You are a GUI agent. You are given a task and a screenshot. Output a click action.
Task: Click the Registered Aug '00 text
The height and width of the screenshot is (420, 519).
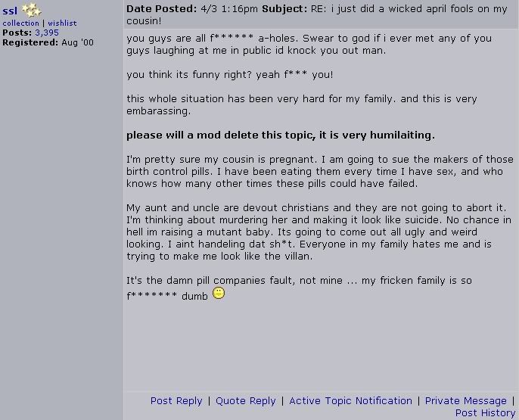[x=48, y=42]
